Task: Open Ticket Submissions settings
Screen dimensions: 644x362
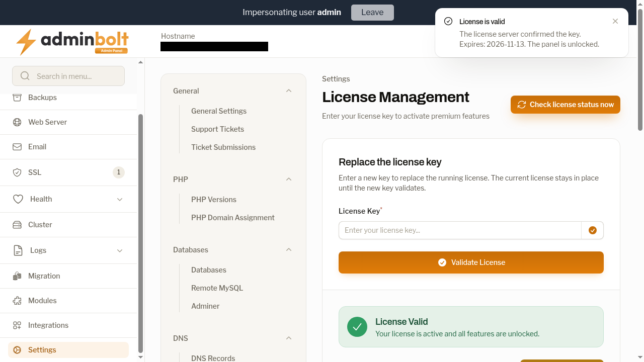Action: (x=223, y=147)
